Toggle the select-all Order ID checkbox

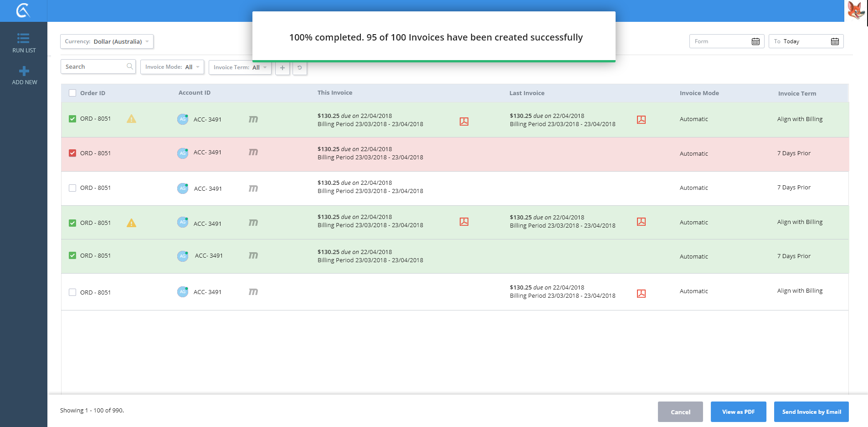72,93
